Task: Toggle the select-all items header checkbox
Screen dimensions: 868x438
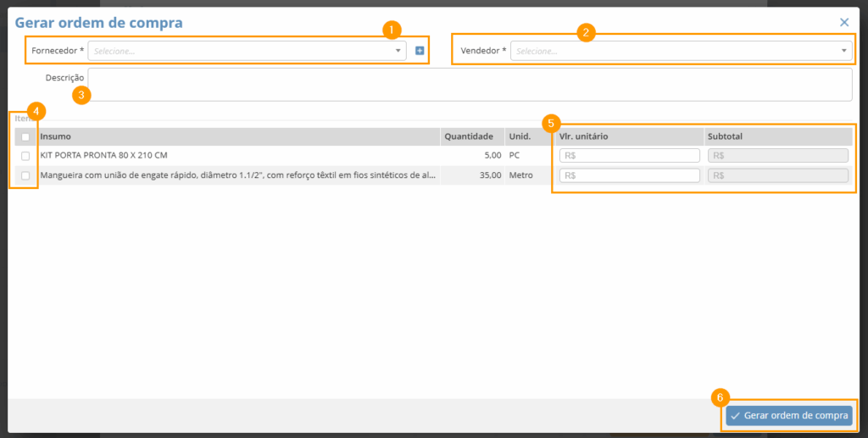Action: pos(25,136)
